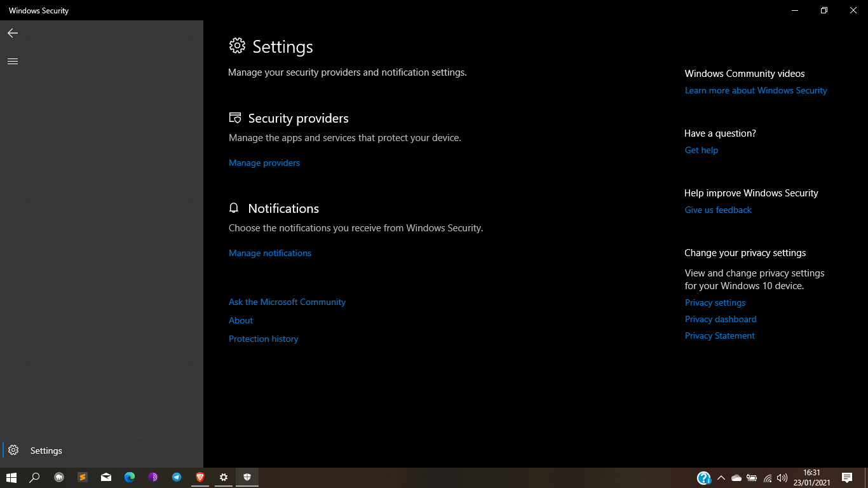
Task: Open Telegram from taskbar
Action: pyautogui.click(x=177, y=477)
